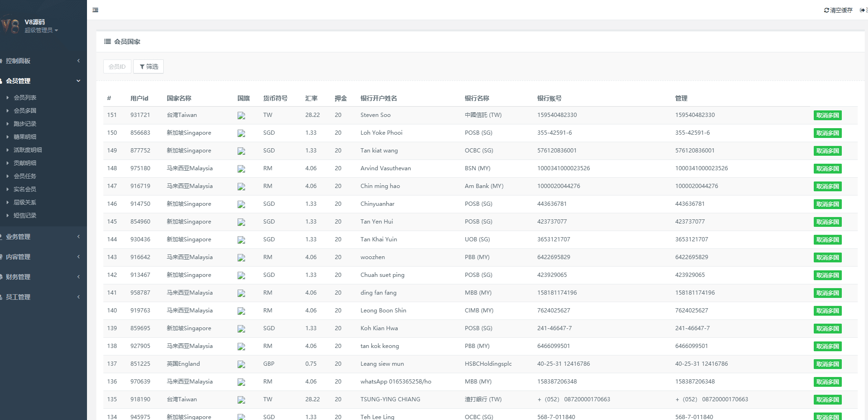868x420 pixels.
Task: Click the 筛选 filter button
Action: coord(149,66)
